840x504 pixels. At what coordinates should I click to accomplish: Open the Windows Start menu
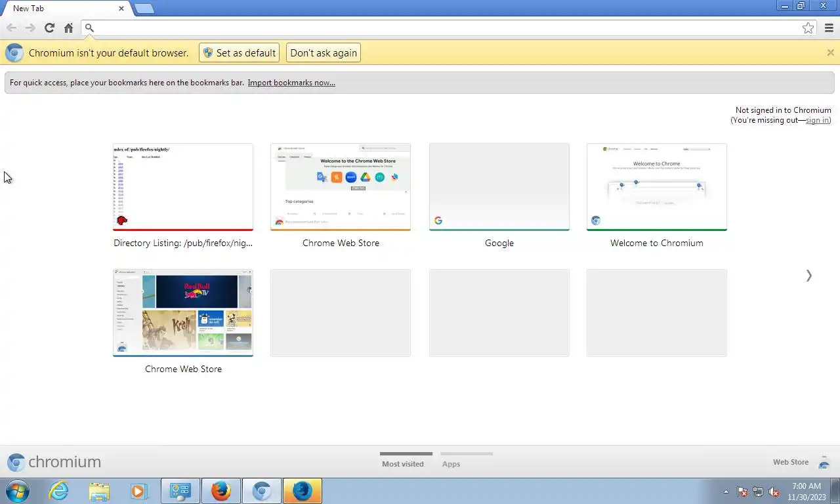(17, 491)
